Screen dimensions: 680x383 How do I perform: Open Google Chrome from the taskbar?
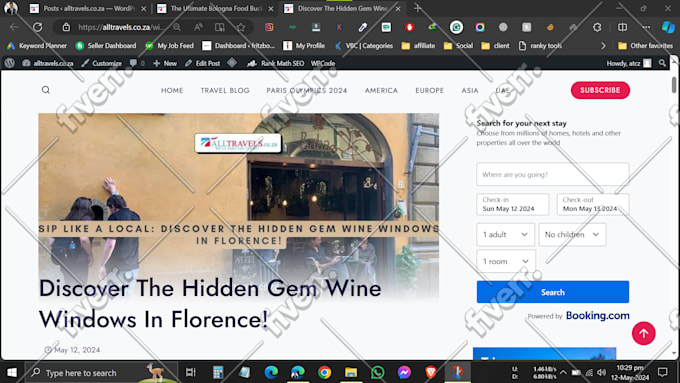324,372
